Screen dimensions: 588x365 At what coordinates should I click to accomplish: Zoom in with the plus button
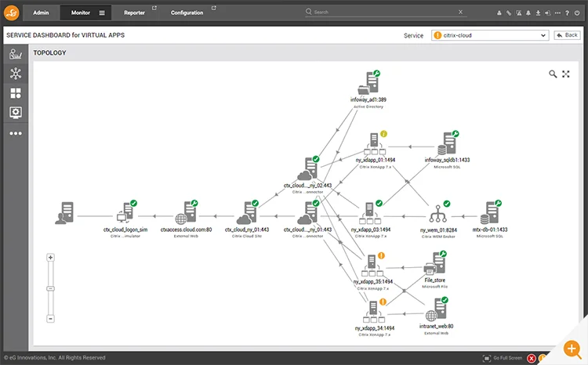pos(51,258)
